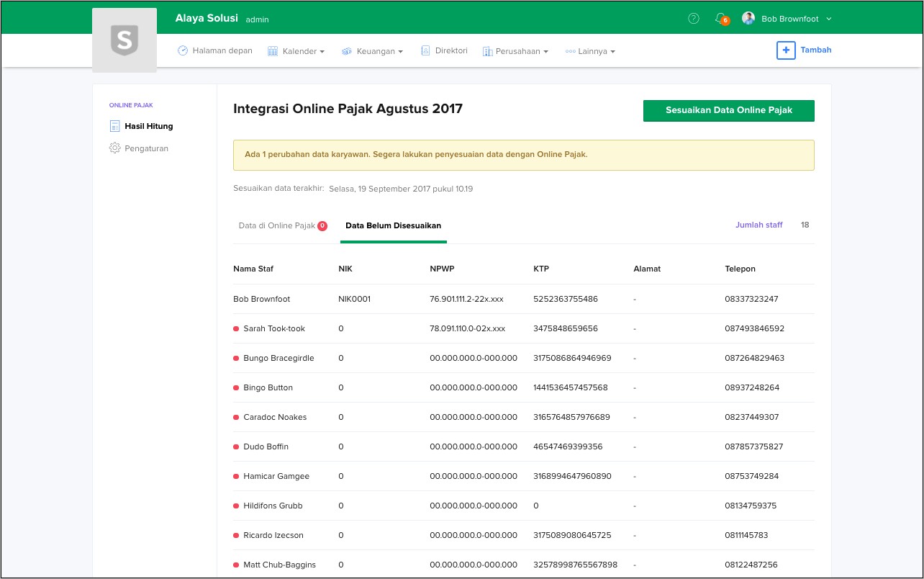Viewport: 924px width, 579px height.
Task: Click the Alaya Solusi company name
Action: pos(207,18)
